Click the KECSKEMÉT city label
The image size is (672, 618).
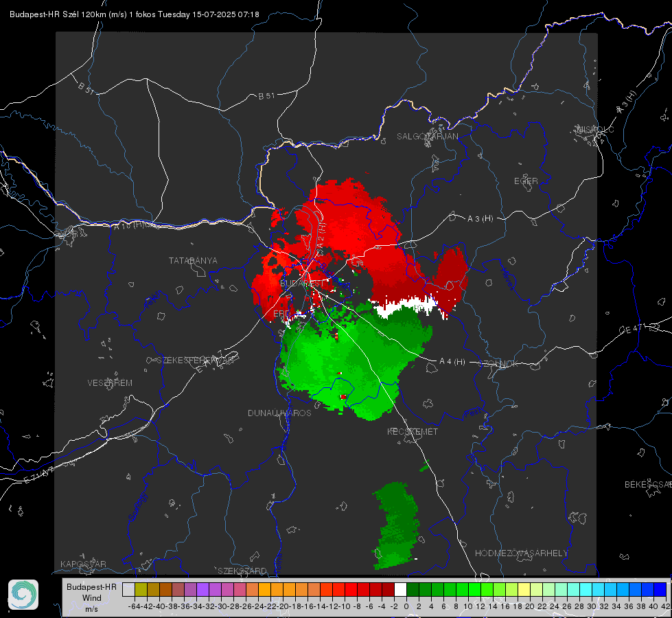[x=413, y=431]
